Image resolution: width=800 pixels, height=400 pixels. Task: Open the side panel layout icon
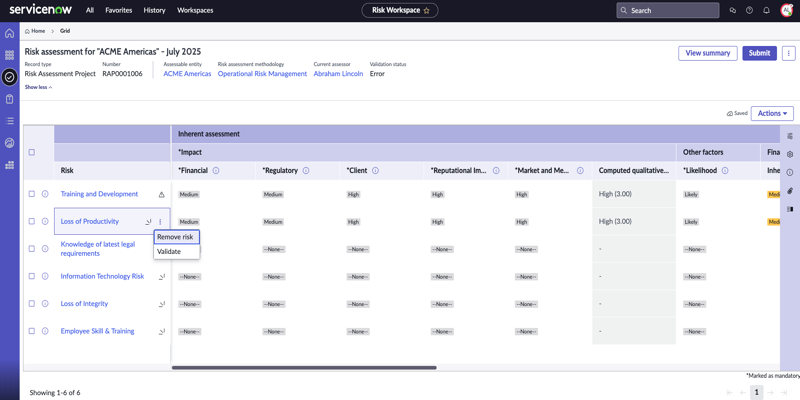[x=790, y=209]
